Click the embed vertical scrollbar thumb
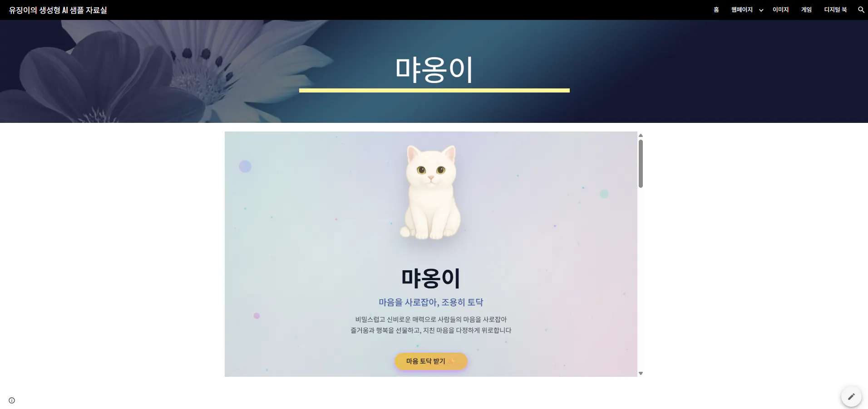868x409 pixels. pyautogui.click(x=641, y=163)
